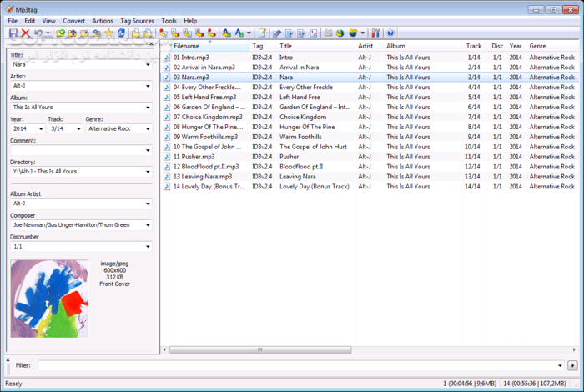Expand the Genre dropdown showing Alternative Rock

[x=148, y=128]
